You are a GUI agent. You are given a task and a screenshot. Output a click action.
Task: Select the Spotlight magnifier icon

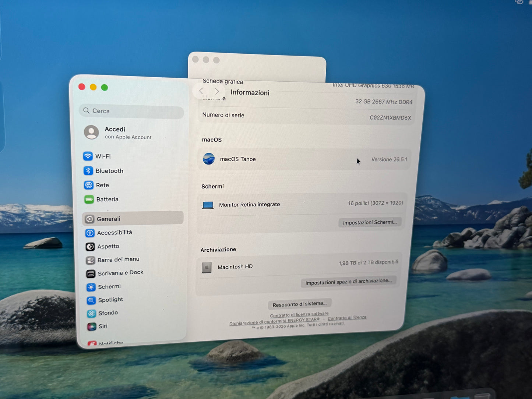91,300
